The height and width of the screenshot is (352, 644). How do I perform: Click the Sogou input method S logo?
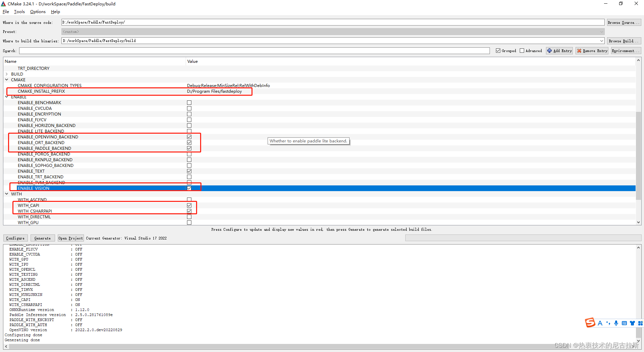click(x=590, y=323)
